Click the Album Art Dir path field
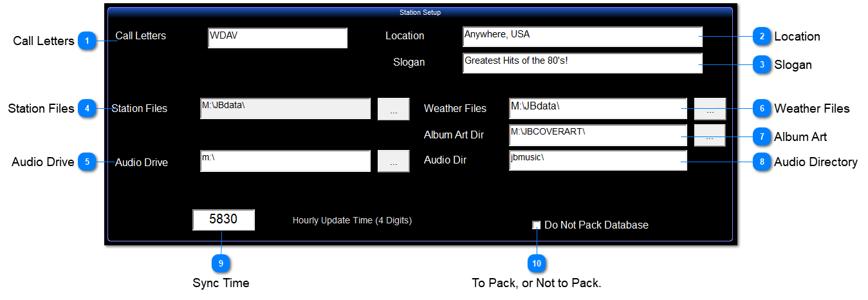The height and width of the screenshot is (300, 868). pyautogui.click(x=598, y=135)
